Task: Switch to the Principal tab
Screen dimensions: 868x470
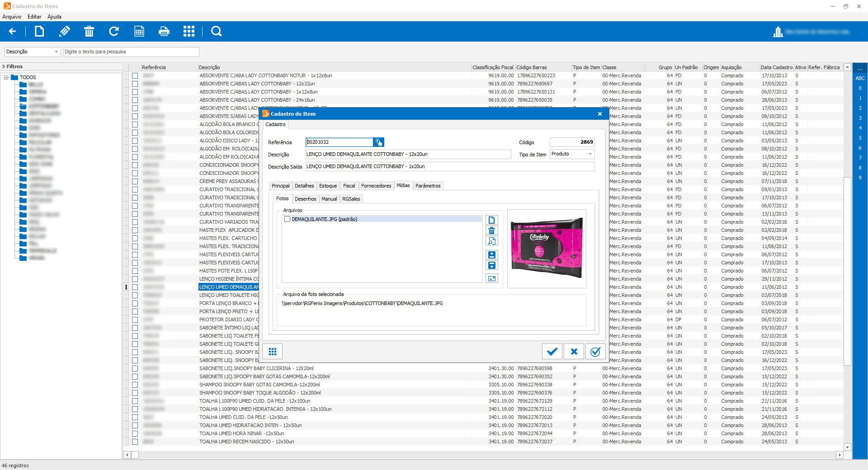Action: click(x=280, y=186)
